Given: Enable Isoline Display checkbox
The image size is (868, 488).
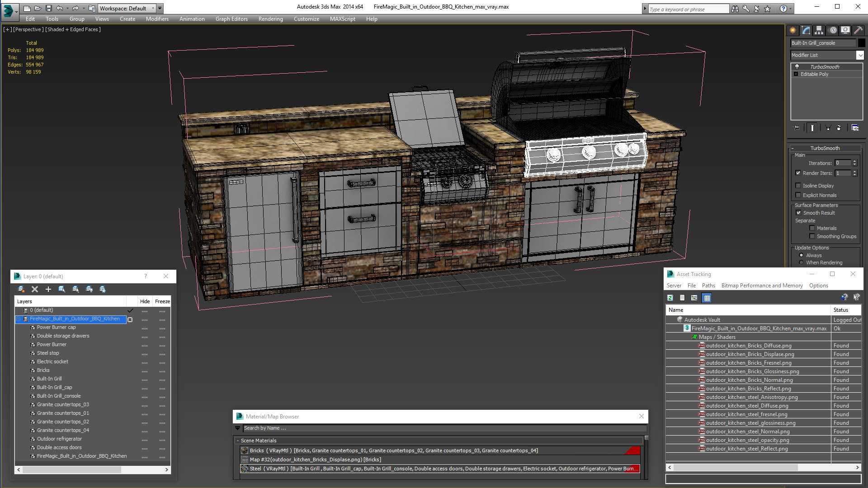Looking at the screenshot, I should [x=798, y=186].
